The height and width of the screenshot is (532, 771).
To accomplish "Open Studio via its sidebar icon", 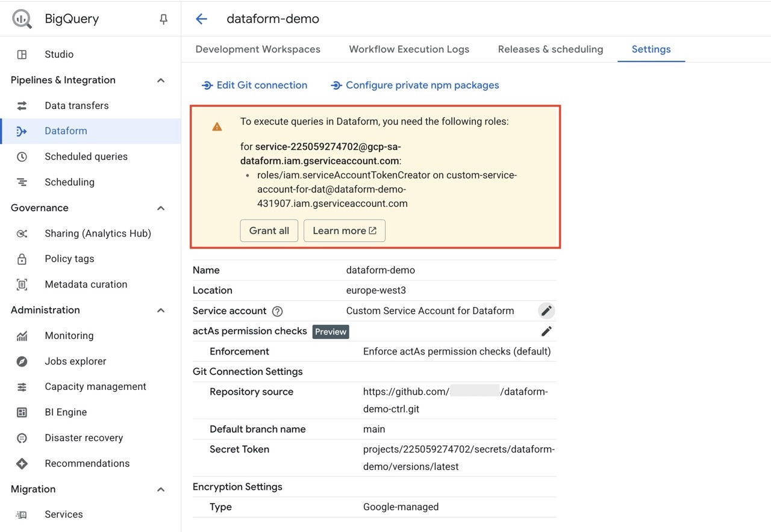I will click(x=22, y=54).
